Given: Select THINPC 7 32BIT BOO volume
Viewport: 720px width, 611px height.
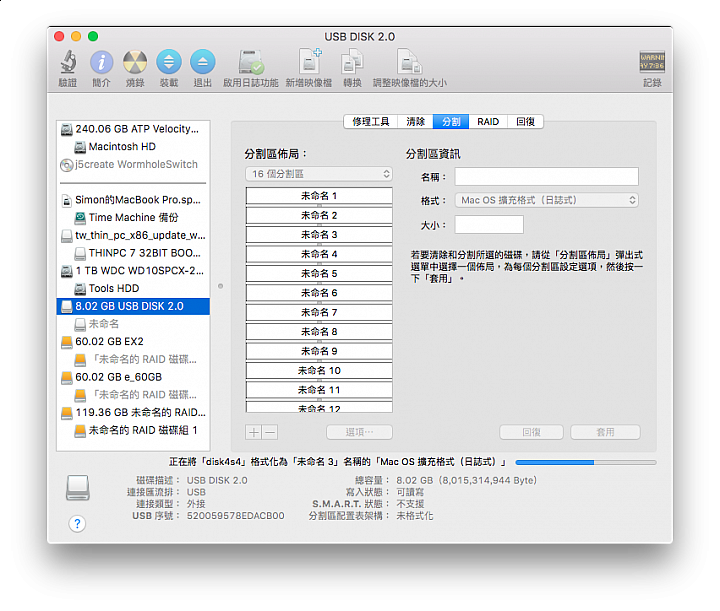Looking at the screenshot, I should click(133, 253).
